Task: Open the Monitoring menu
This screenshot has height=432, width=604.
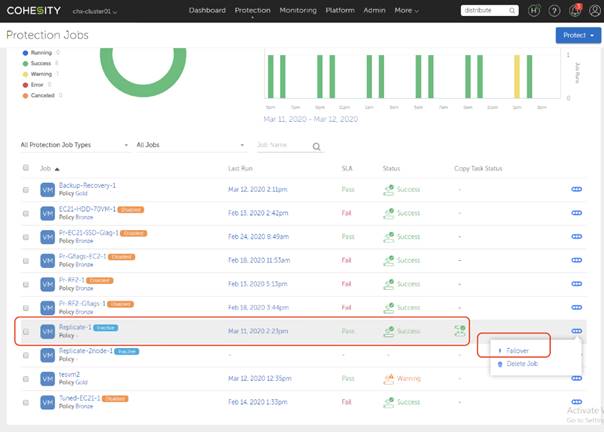Action: (x=298, y=10)
